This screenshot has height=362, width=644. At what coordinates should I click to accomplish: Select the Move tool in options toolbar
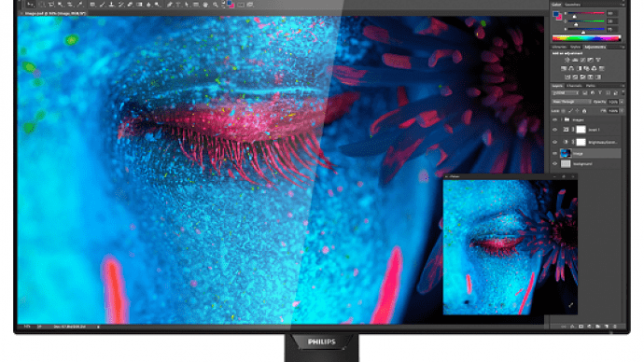[x=31, y=5]
